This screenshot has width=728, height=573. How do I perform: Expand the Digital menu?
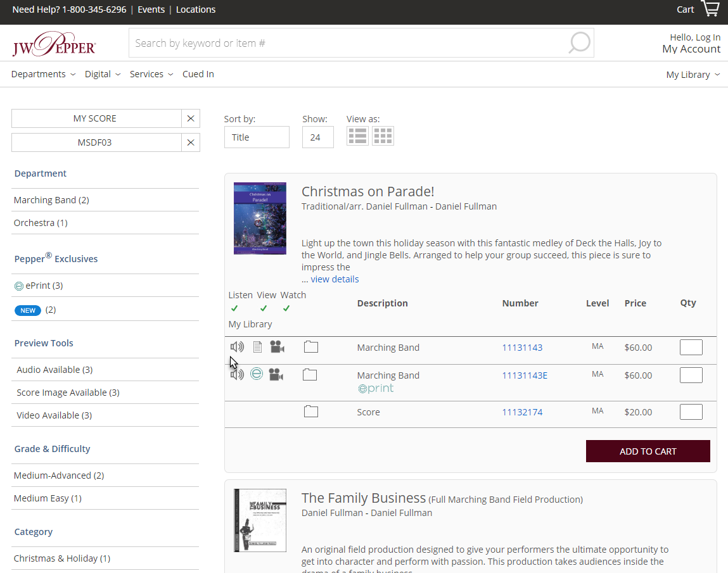click(x=103, y=74)
